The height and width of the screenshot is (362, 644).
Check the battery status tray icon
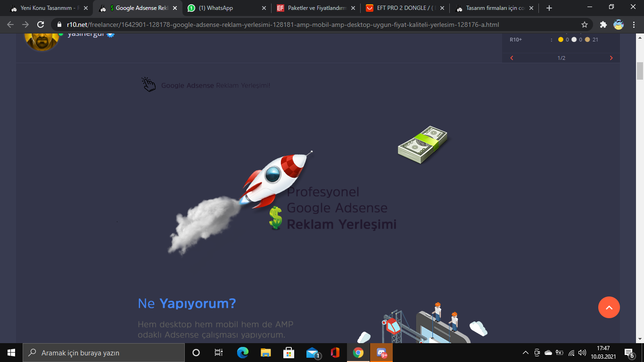coord(560,353)
